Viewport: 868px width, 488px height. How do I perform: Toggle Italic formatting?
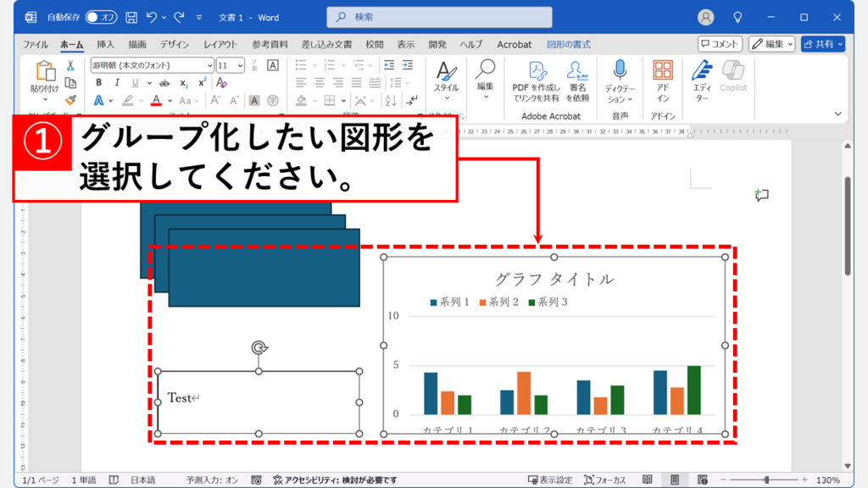[x=117, y=83]
